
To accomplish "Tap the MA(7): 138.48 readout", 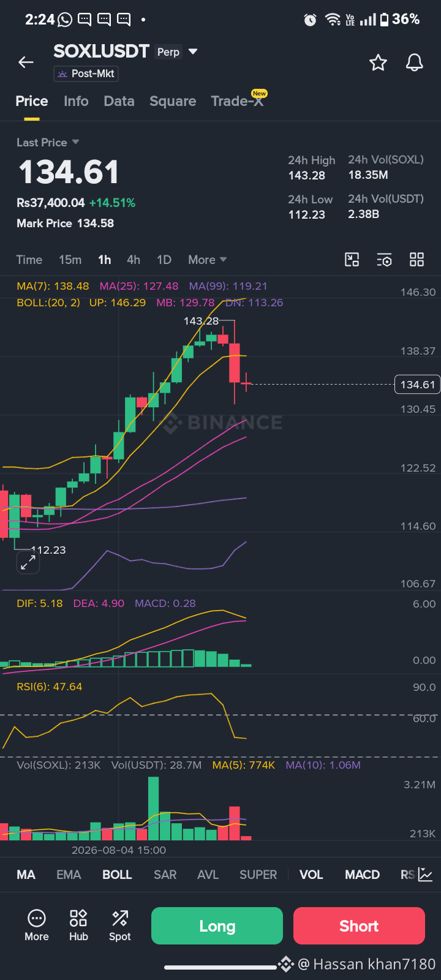I will click(x=53, y=286).
